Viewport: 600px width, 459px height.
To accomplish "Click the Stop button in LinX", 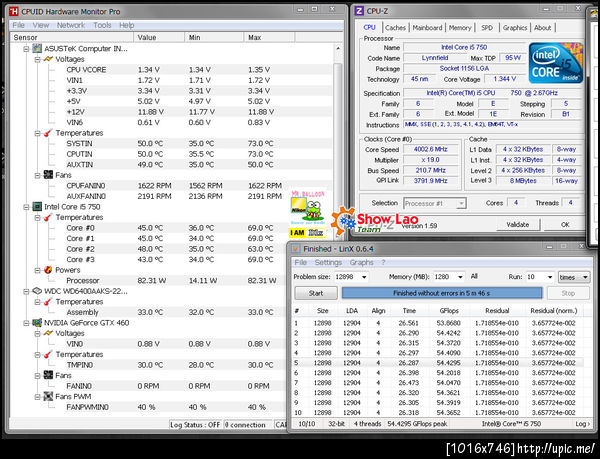I will pos(568,293).
